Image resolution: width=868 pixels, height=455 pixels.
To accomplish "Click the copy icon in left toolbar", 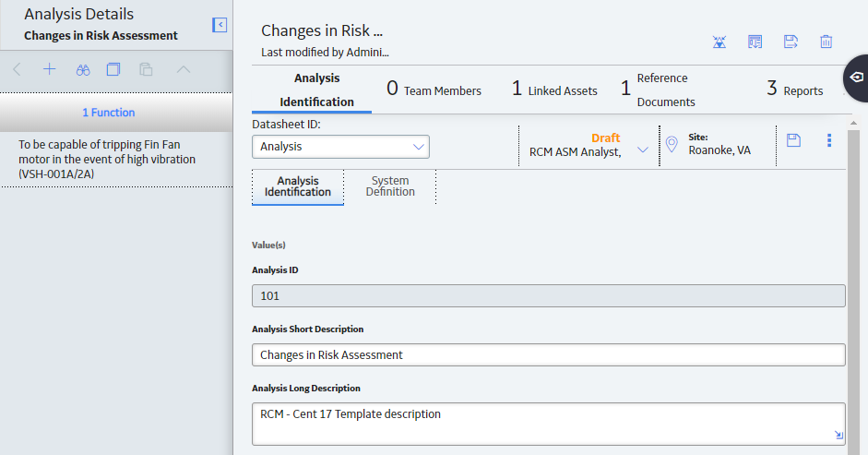I will [x=113, y=69].
